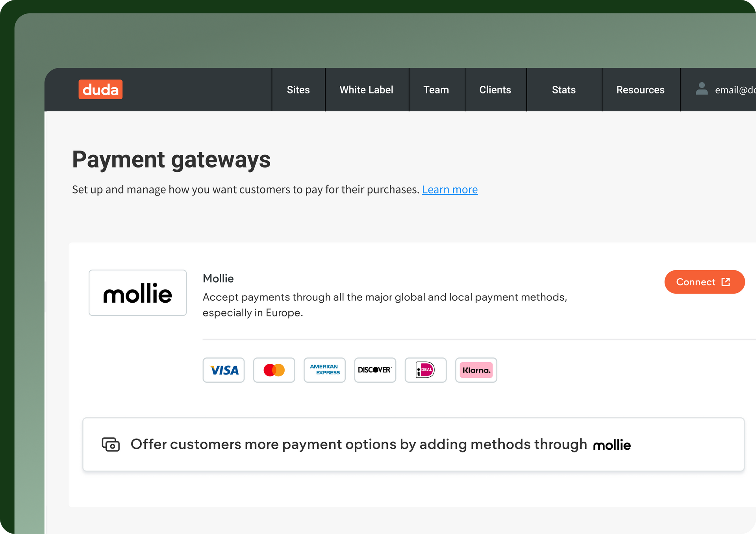Click the Mastercard icon
Image resolution: width=756 pixels, height=534 pixels.
[274, 370]
